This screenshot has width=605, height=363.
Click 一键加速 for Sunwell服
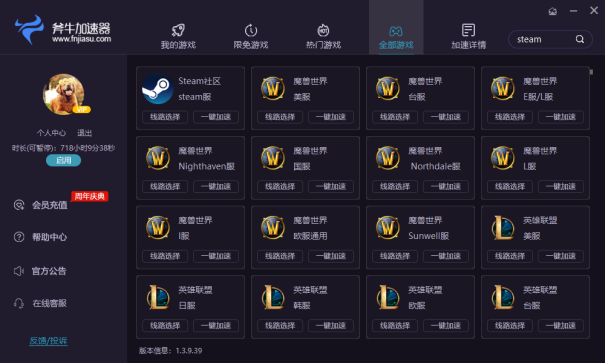click(x=446, y=256)
